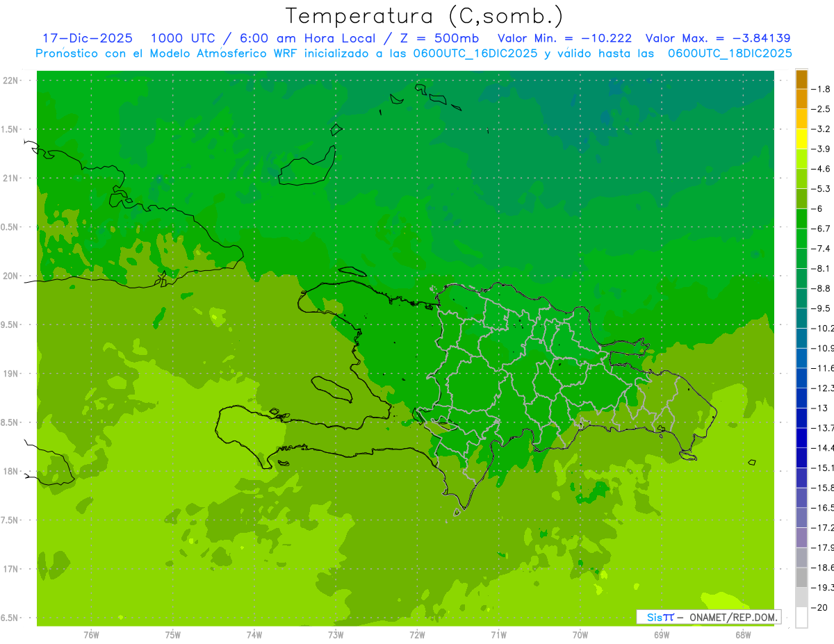Click the white swatch below the -20 label
Viewport: 834px width, 644px height.
tap(801, 618)
